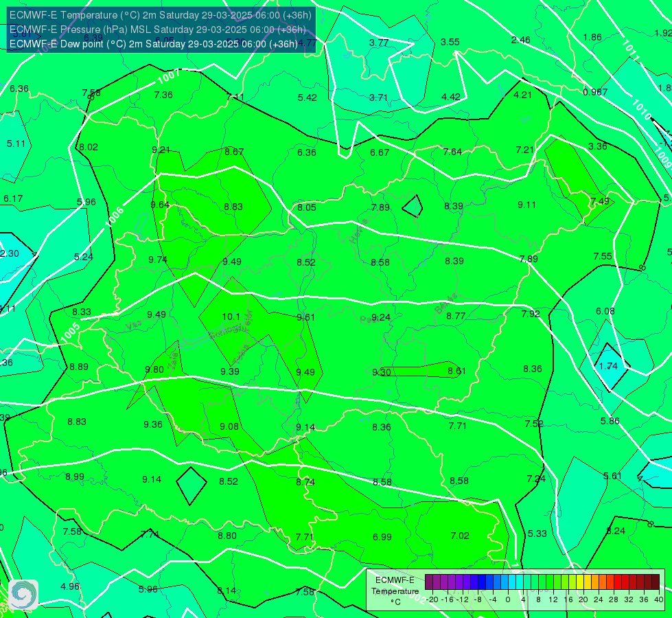Click the 10.1 temperature value

pos(231,317)
